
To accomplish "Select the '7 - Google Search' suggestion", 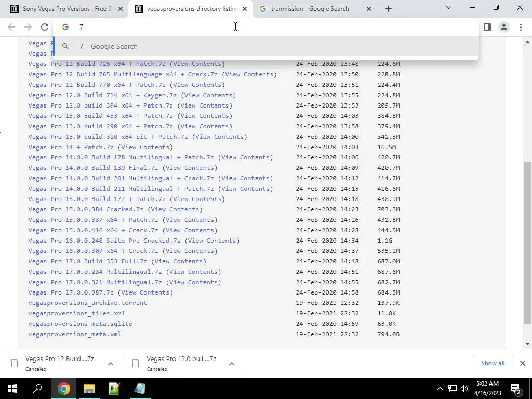I will click(x=266, y=46).
